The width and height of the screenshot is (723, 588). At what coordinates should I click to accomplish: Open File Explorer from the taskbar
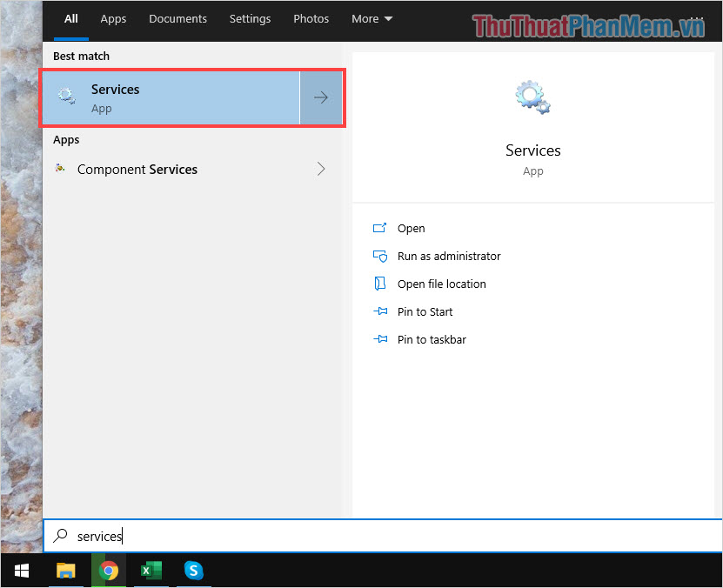point(65,571)
